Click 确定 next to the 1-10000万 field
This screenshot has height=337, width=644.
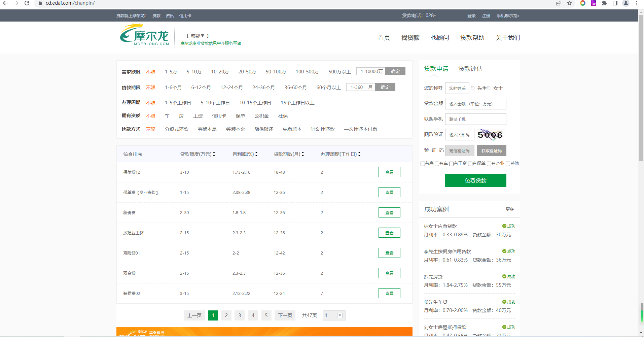(x=395, y=71)
